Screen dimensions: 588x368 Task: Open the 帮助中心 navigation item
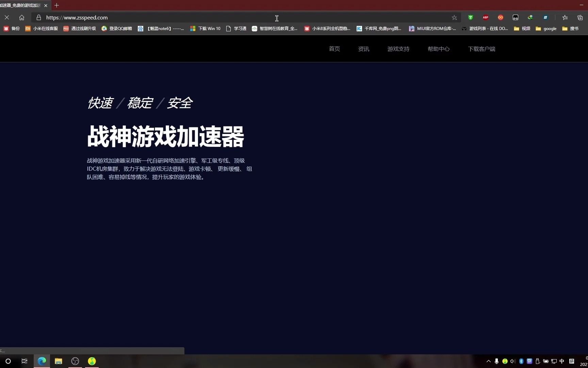(439, 49)
